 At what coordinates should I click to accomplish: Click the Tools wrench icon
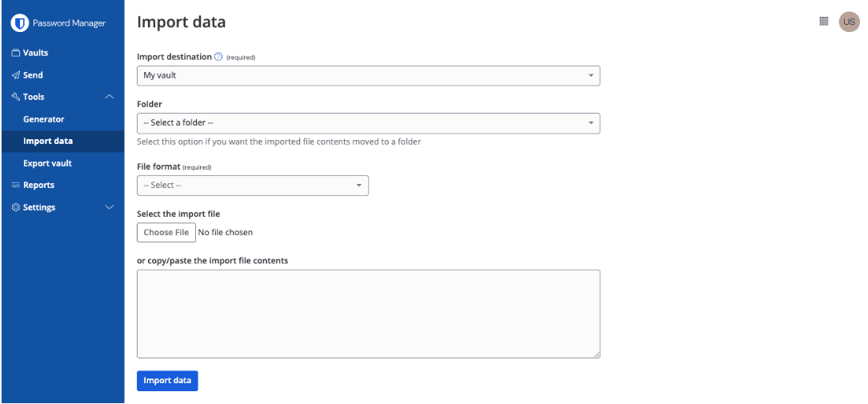[x=15, y=97]
